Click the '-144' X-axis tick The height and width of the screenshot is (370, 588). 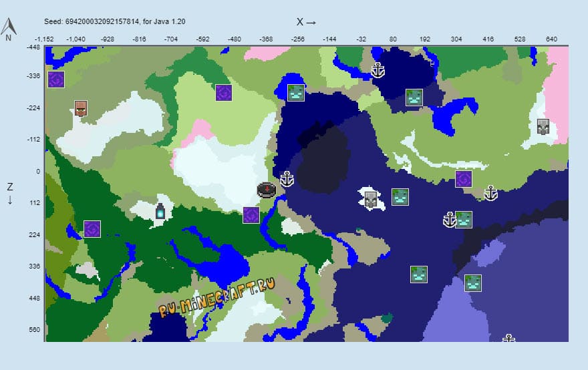[x=329, y=39]
